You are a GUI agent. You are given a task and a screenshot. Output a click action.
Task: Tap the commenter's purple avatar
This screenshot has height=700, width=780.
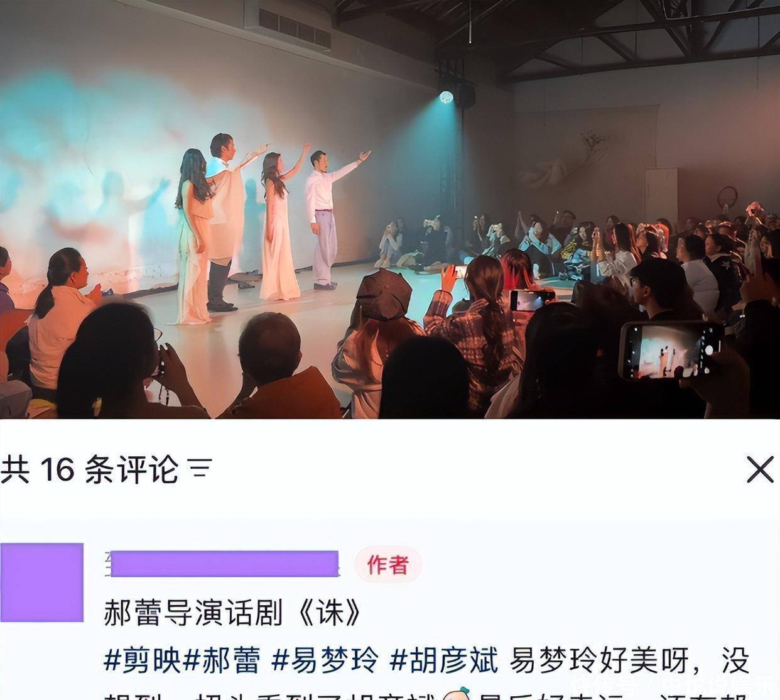coord(41,582)
